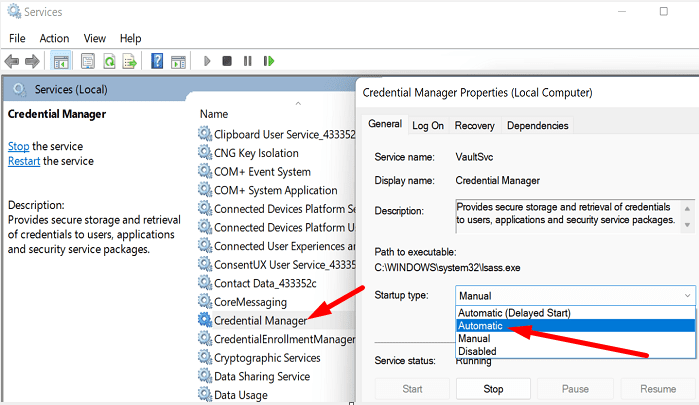Toggle the Action pane toolbar icon

(x=178, y=62)
